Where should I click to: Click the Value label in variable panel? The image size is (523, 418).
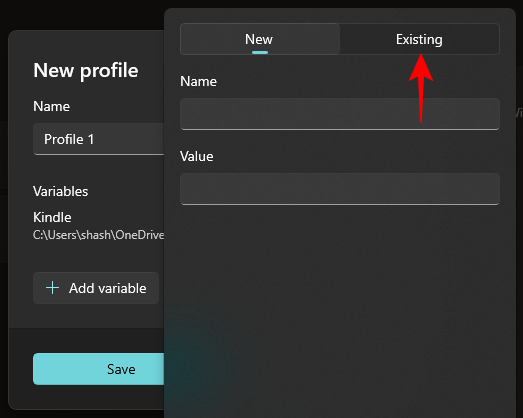pos(196,156)
